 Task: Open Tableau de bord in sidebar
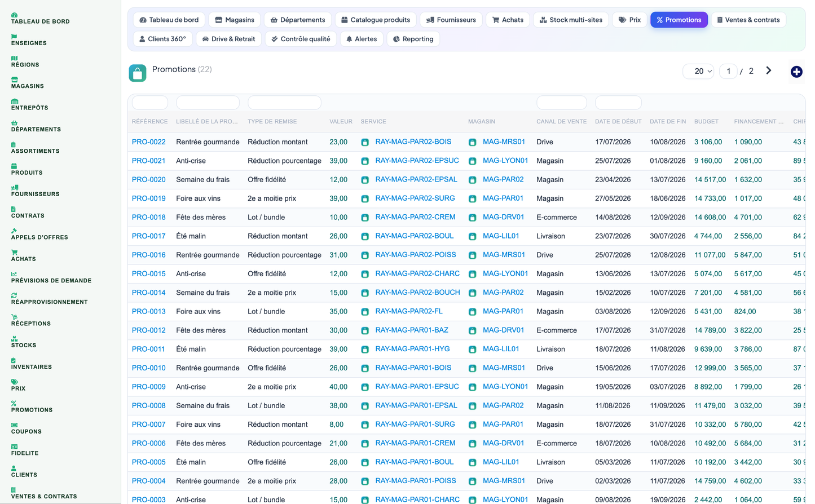click(41, 19)
